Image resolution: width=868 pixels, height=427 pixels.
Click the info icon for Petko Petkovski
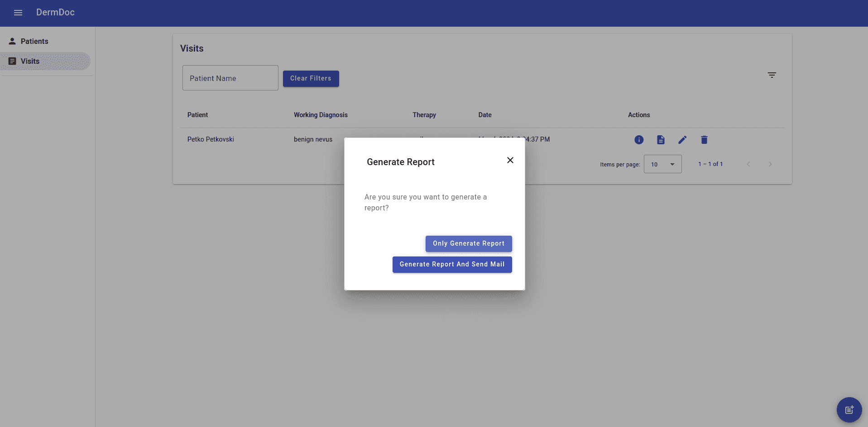pos(639,140)
